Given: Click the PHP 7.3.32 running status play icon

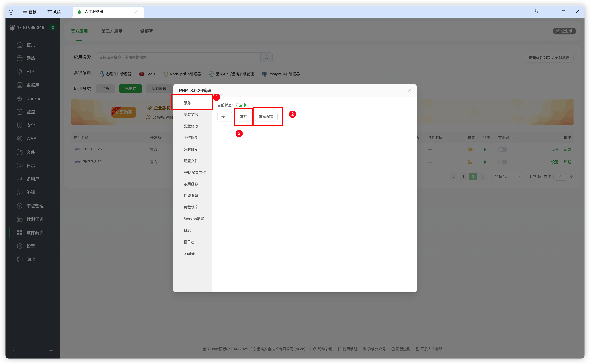Looking at the screenshot, I should tap(485, 162).
